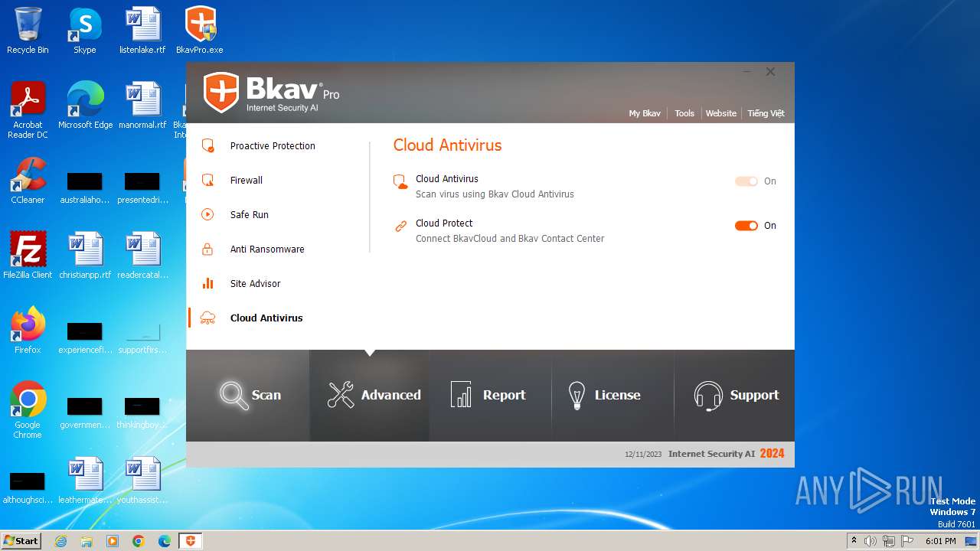Select the Recycle Bin icon
Image resolution: width=980 pixels, height=551 pixels.
coord(28,31)
